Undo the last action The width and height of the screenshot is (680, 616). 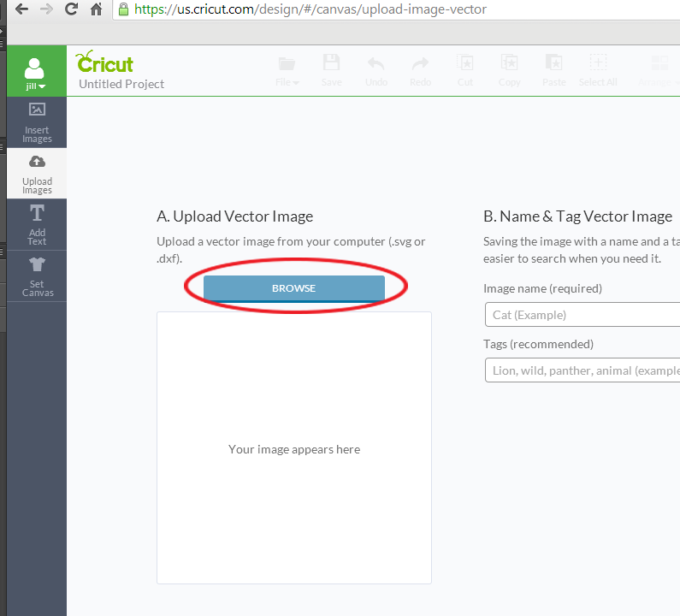376,70
